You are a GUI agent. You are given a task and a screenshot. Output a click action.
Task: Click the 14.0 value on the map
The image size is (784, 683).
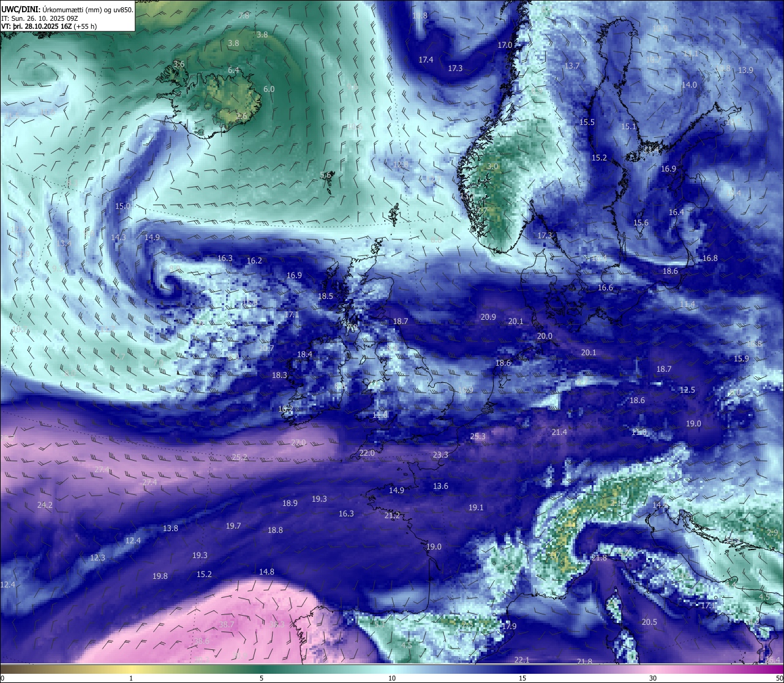tap(689, 85)
